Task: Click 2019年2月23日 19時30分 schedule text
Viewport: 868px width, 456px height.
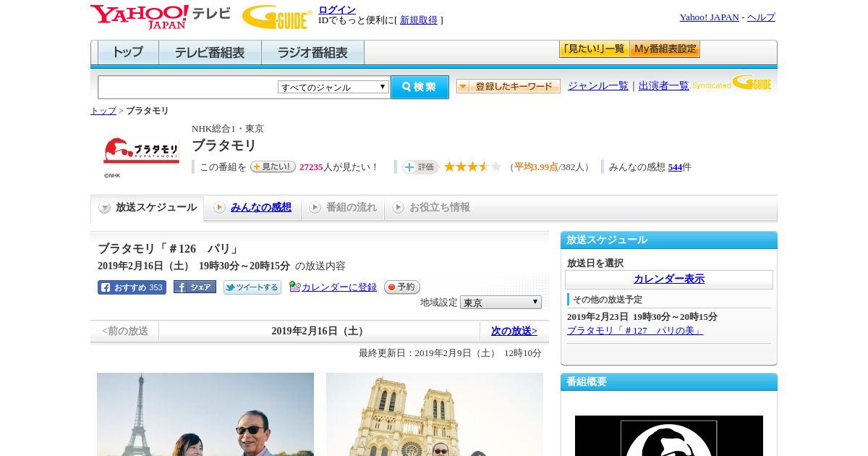Action: click(x=642, y=317)
